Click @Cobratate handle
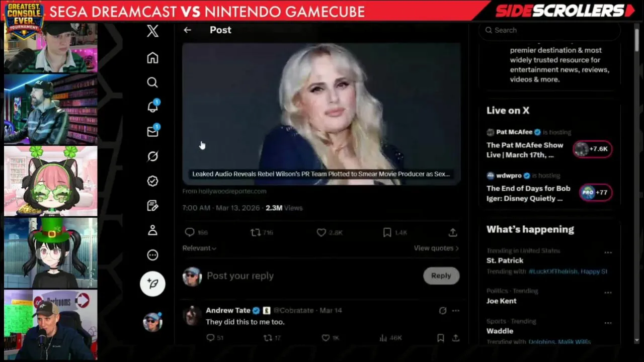Screen dimensions: 644x362 pyautogui.click(x=293, y=310)
